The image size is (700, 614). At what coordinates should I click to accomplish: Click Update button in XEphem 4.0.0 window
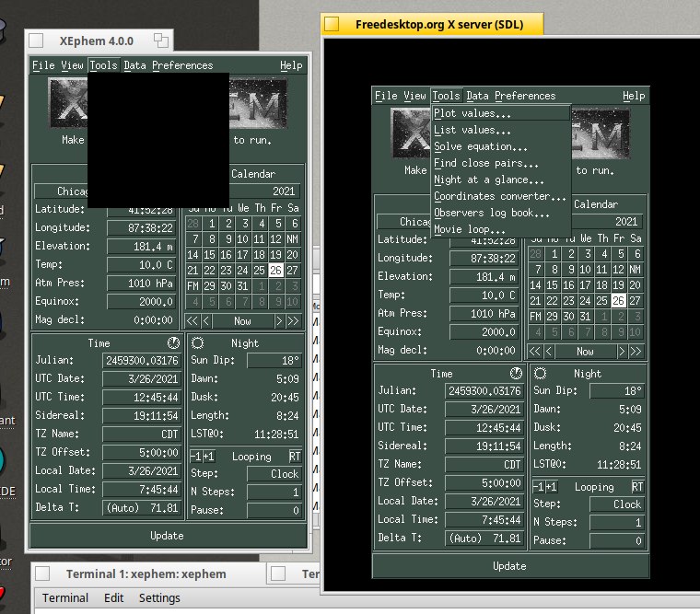[168, 536]
